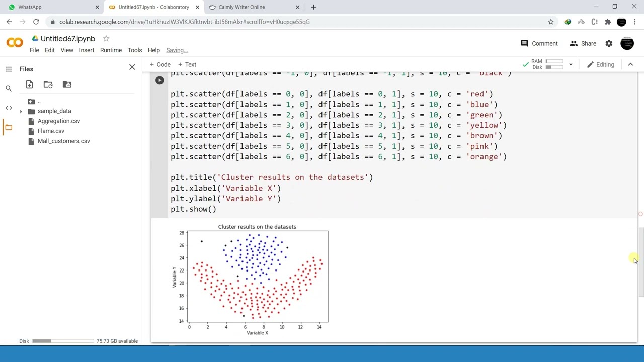Share the notebook
Image resolution: width=644 pixels, height=362 pixels.
point(583,43)
